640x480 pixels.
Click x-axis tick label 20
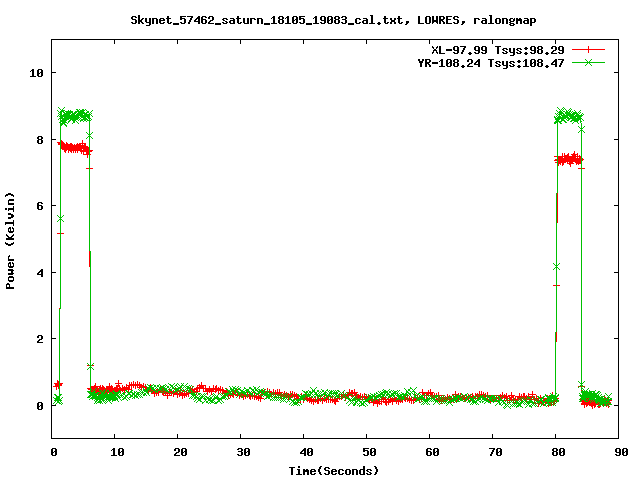(180, 452)
